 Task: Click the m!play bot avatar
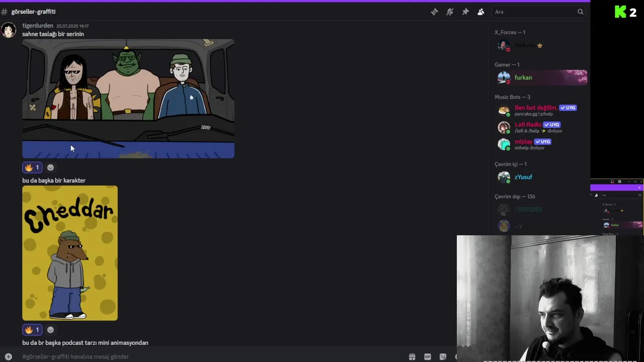pos(504,145)
